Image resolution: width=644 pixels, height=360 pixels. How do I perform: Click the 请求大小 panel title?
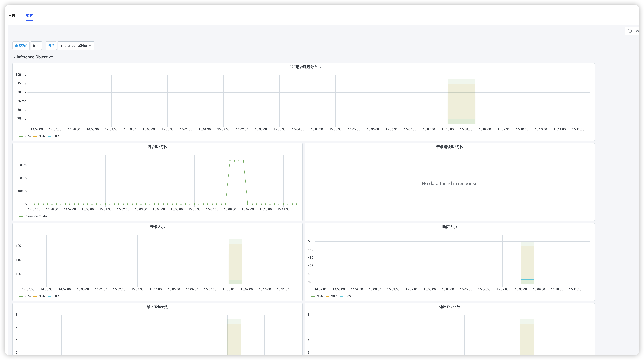click(x=157, y=227)
